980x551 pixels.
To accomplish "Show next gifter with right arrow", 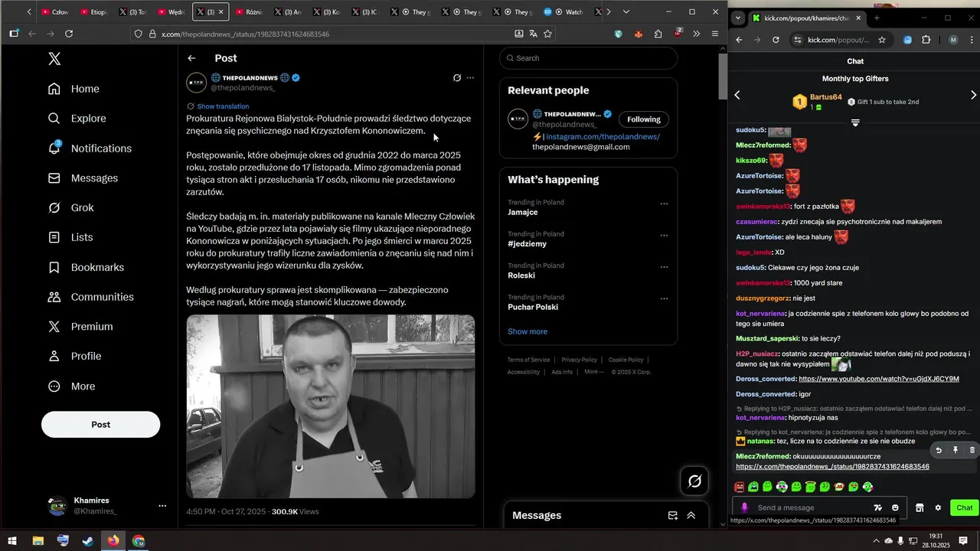I will point(974,95).
